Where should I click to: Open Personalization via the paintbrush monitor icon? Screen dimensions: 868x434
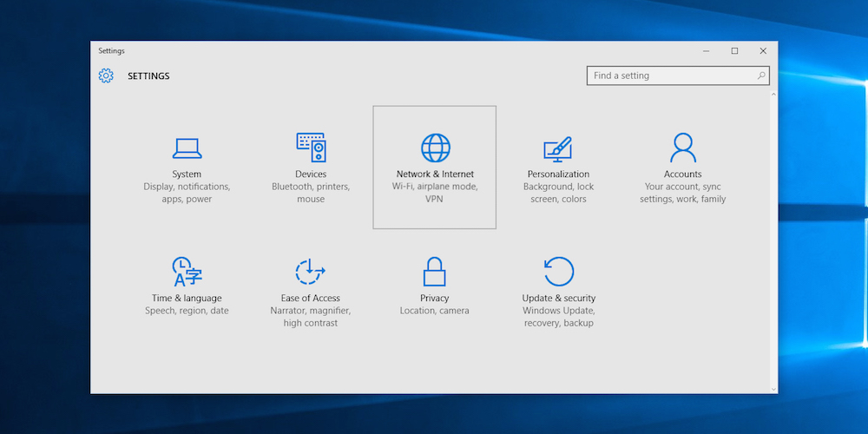(x=558, y=148)
